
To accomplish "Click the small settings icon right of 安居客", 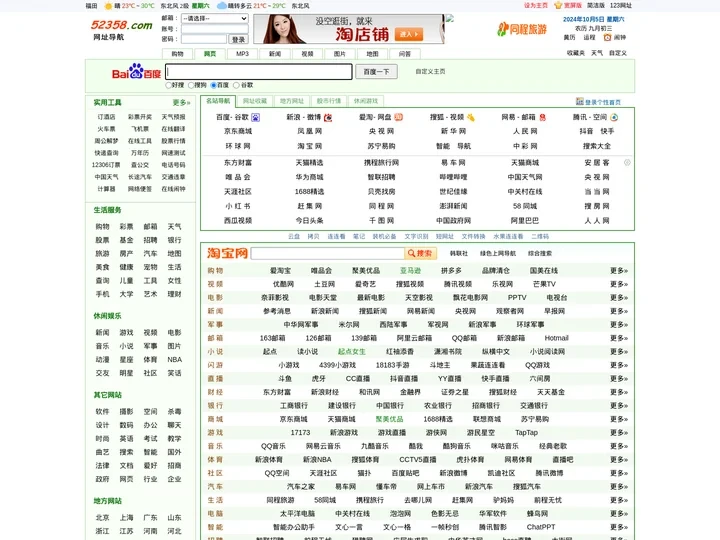I will coord(627,163).
